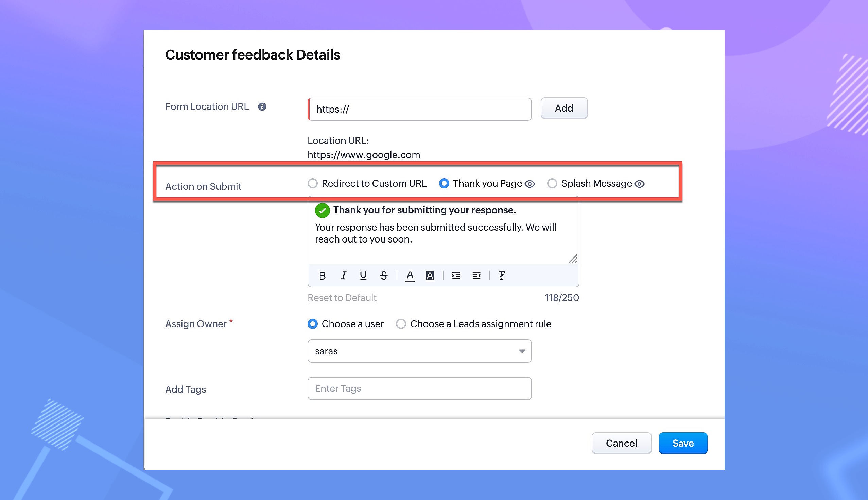
Task: Increase indent of message text
Action: [x=456, y=276]
